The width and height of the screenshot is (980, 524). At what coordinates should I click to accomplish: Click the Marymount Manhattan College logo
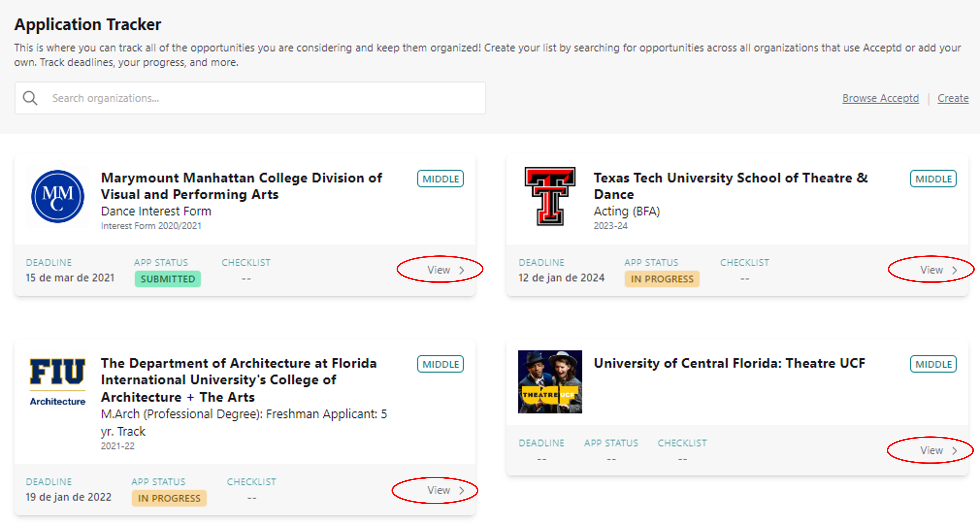58,196
